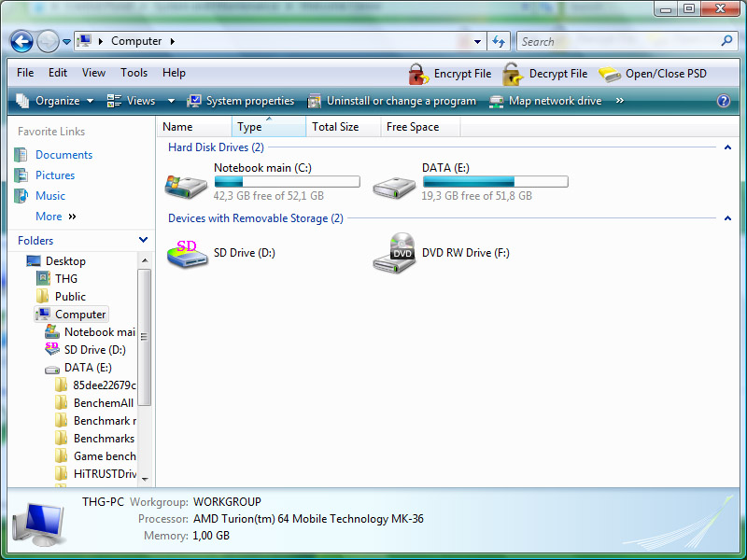The image size is (747, 560).
Task: Click the C: drive usage bar
Action: (288, 181)
